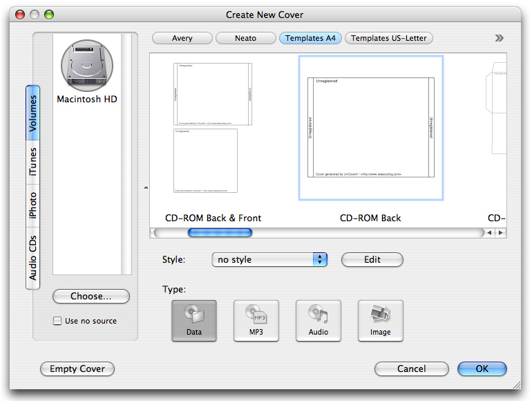Collapse the source panel with the small arrow
Viewport: 532px width, 401px height.
click(x=146, y=187)
